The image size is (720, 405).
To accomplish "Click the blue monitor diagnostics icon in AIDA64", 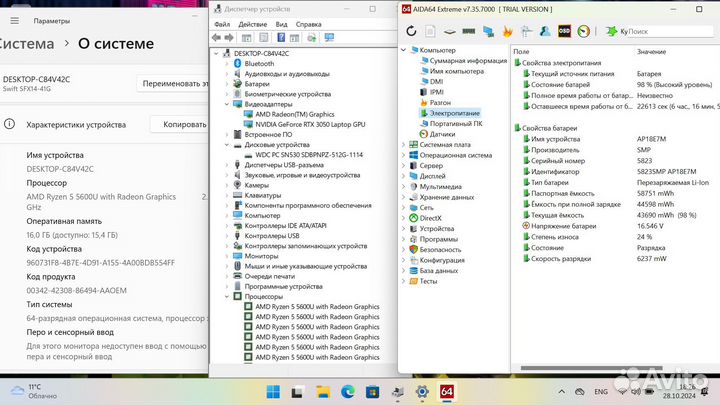I will [488, 31].
